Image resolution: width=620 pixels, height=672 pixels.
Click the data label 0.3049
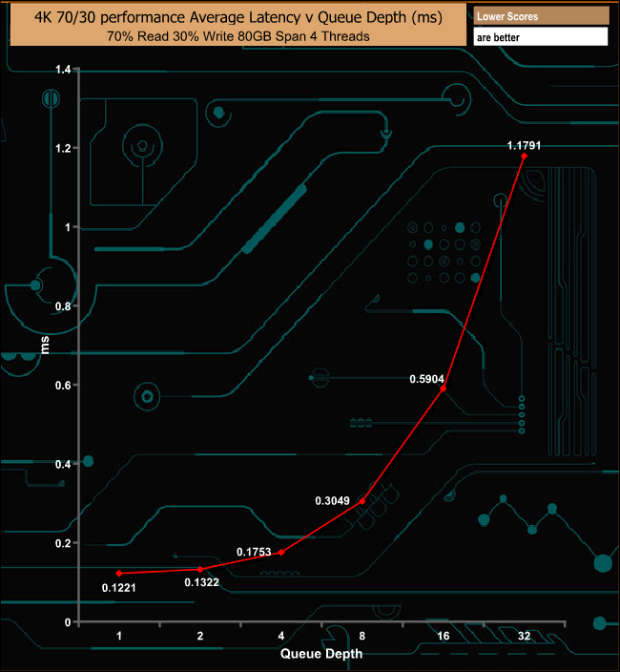[x=332, y=500]
